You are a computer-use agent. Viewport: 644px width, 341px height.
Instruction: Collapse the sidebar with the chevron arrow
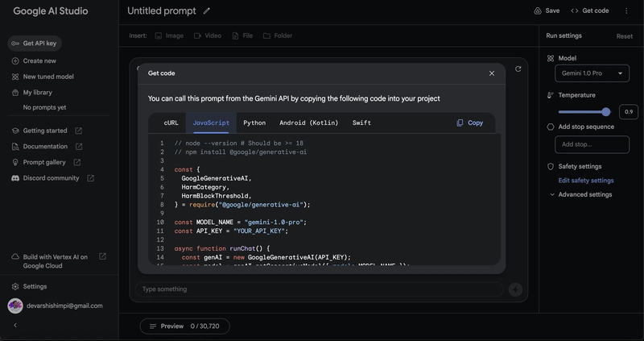15,326
